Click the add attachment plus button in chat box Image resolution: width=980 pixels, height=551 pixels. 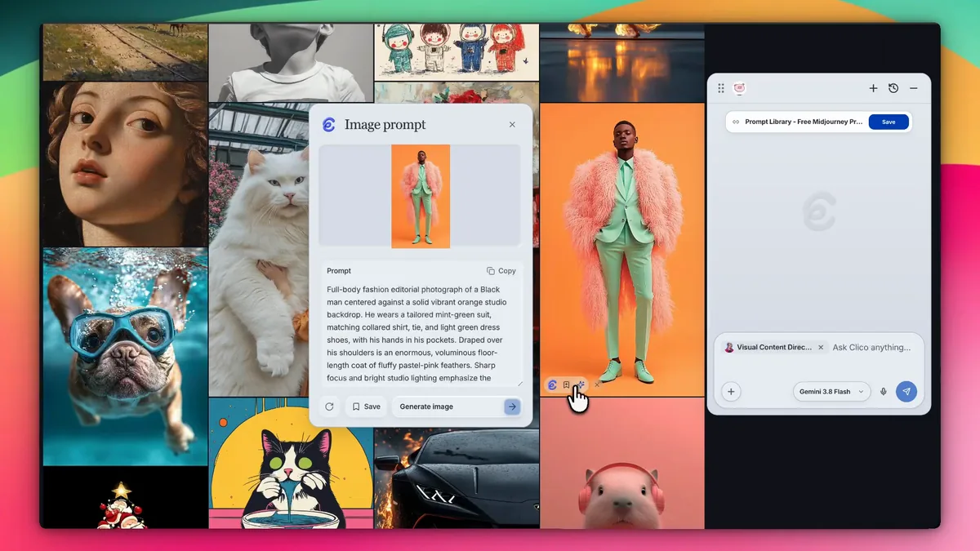(731, 392)
